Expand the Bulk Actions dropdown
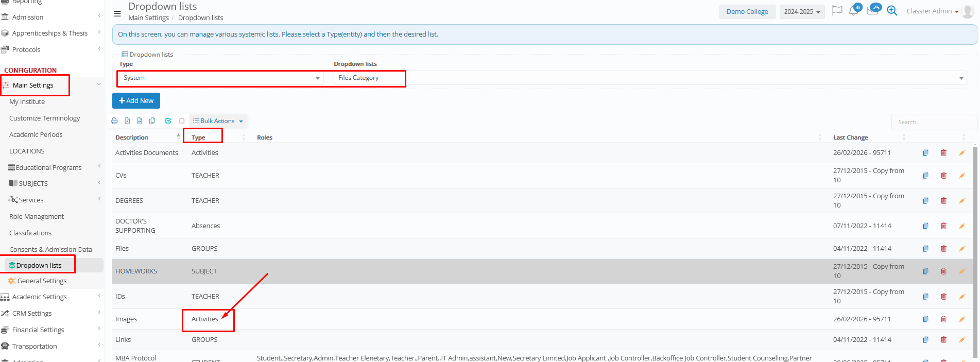The image size is (980, 362). click(218, 121)
